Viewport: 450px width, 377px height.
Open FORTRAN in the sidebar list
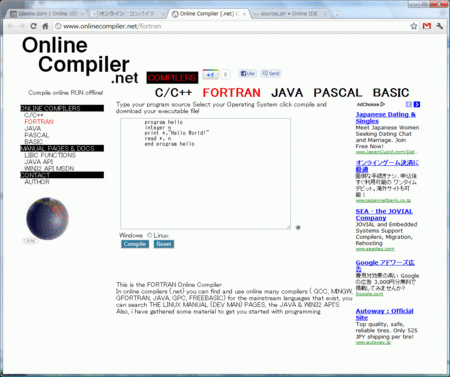point(39,122)
